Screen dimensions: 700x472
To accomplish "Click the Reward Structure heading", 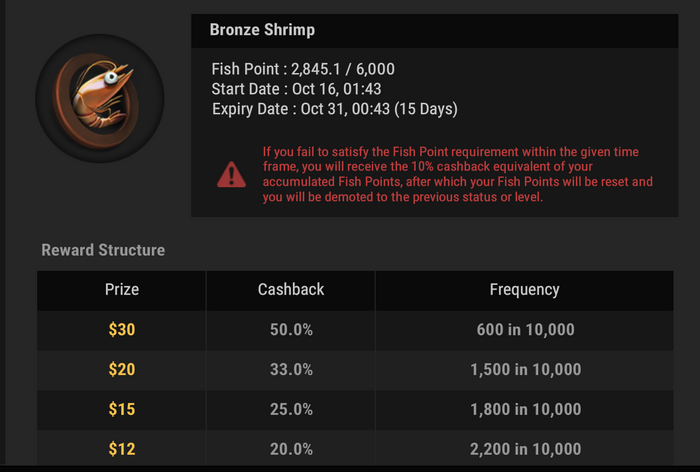I will click(x=103, y=250).
